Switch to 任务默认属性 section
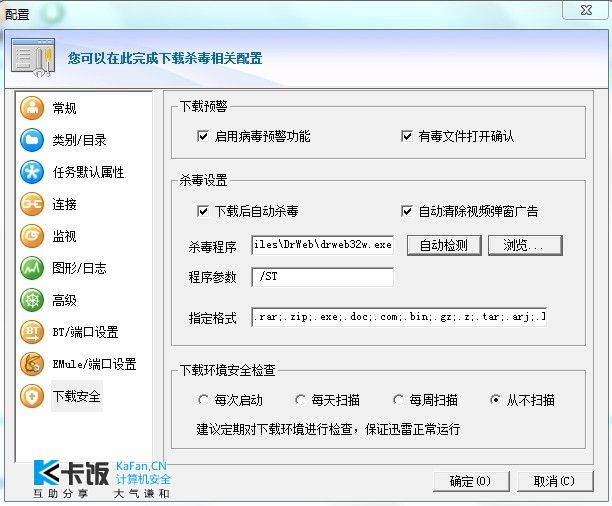This screenshot has height=506, width=612. [88, 172]
